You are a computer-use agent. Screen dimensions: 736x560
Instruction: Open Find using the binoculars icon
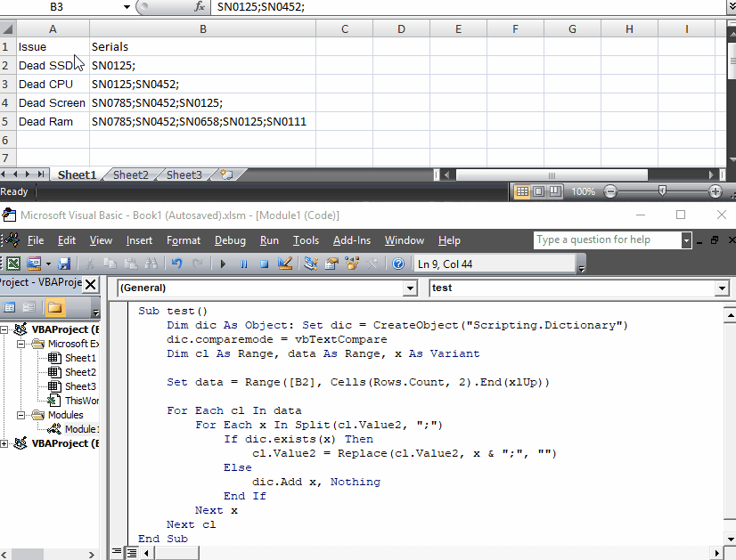[x=151, y=264]
